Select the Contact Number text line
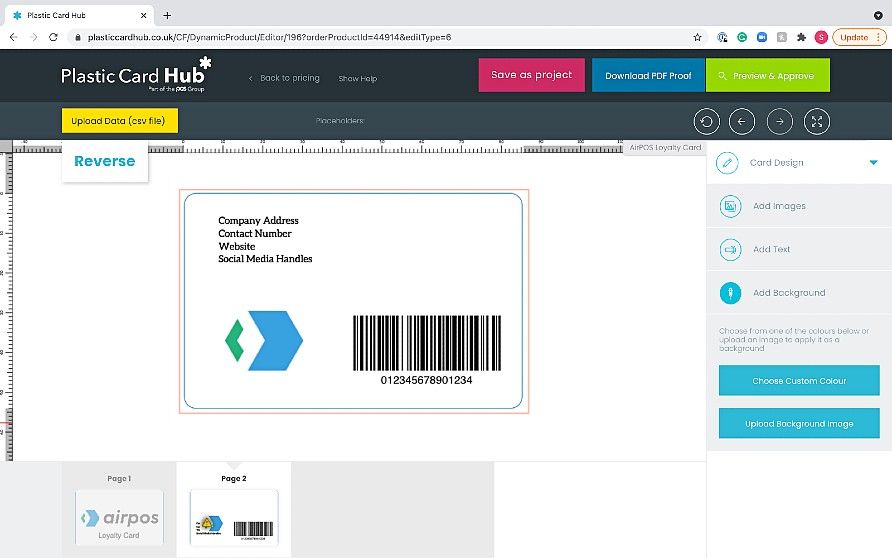This screenshot has width=892, height=558. coord(255,234)
